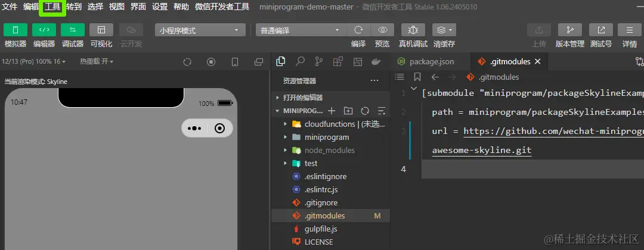This screenshot has width=644, height=250.
Task: Click the Save-like icon in editor sidebar
Action: 358,61
